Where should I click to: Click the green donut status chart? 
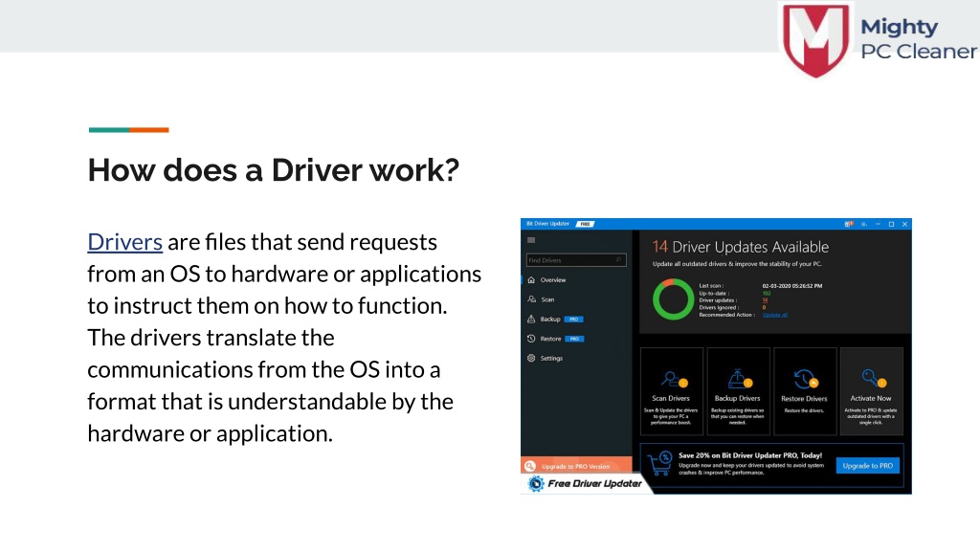(673, 299)
